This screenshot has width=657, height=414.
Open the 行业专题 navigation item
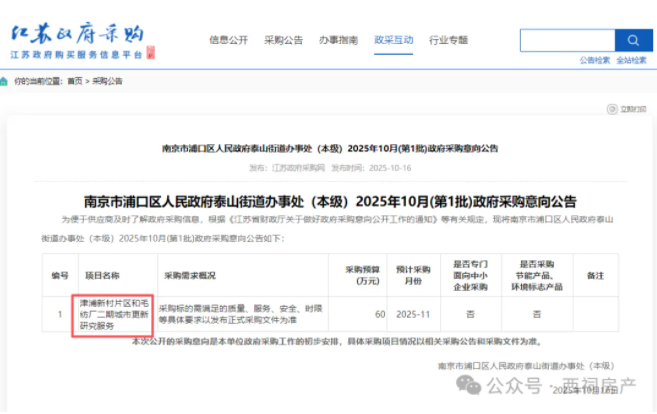click(448, 40)
